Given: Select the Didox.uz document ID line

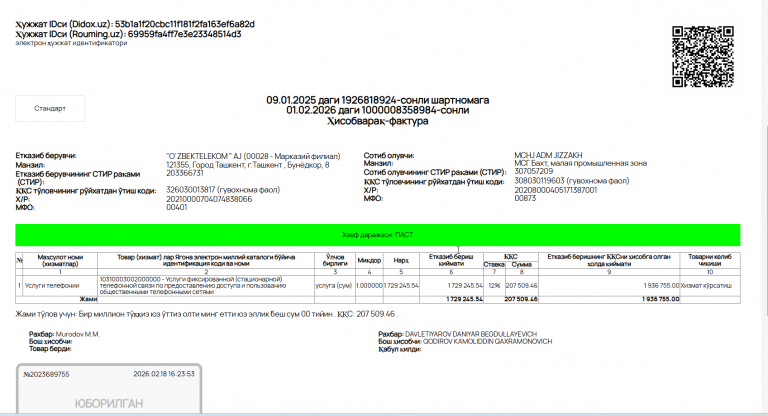Looking at the screenshot, I should click(135, 24).
